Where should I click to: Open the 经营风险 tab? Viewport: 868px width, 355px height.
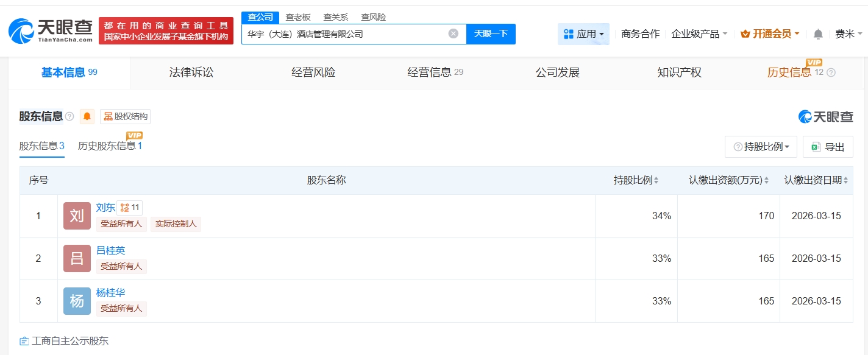[x=313, y=72]
